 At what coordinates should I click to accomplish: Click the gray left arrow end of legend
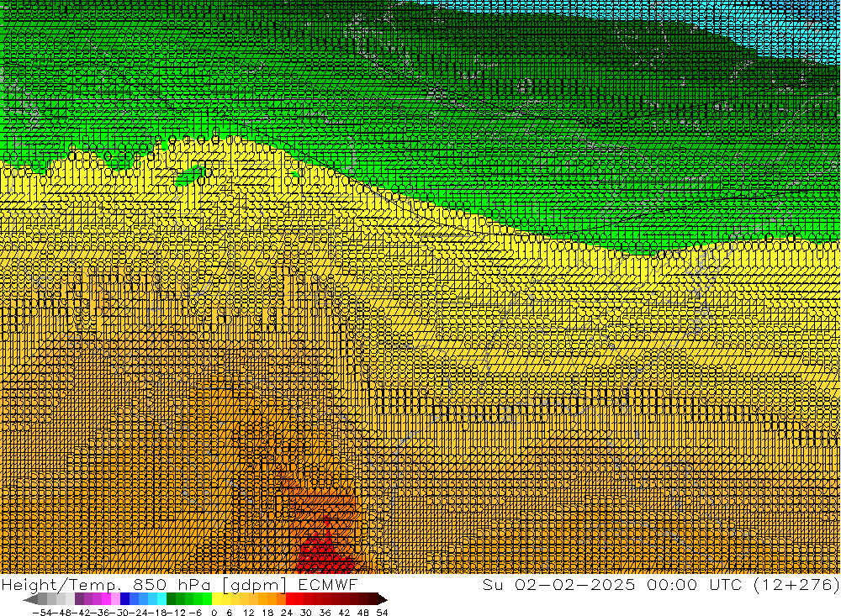click(30, 599)
